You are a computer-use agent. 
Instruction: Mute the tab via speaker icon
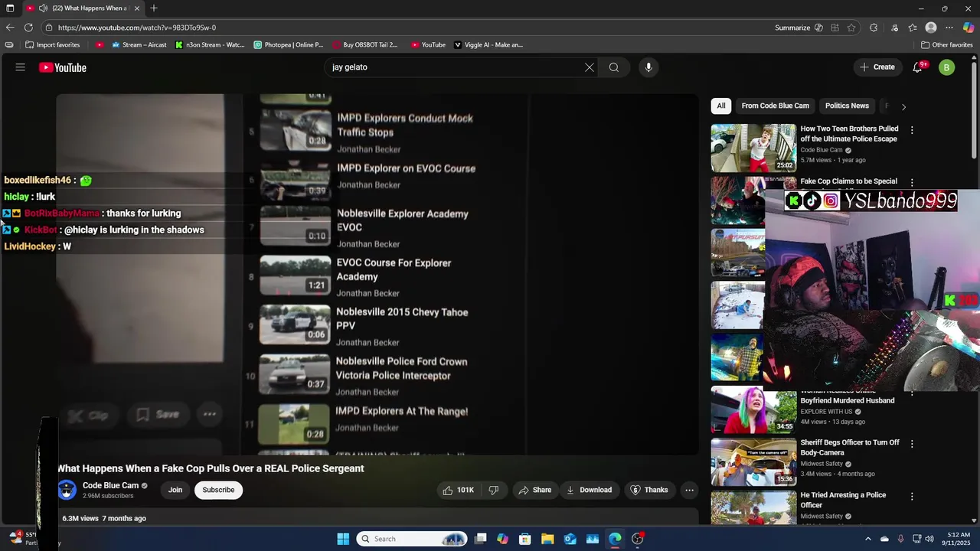44,8
